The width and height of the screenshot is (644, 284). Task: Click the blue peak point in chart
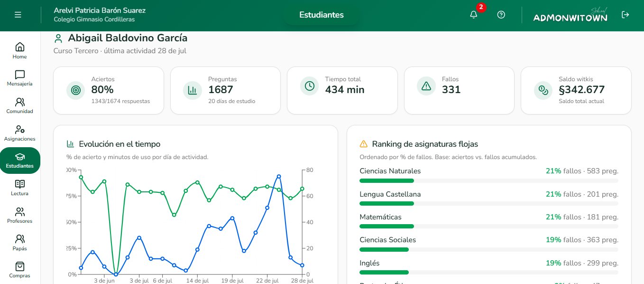[279, 176]
